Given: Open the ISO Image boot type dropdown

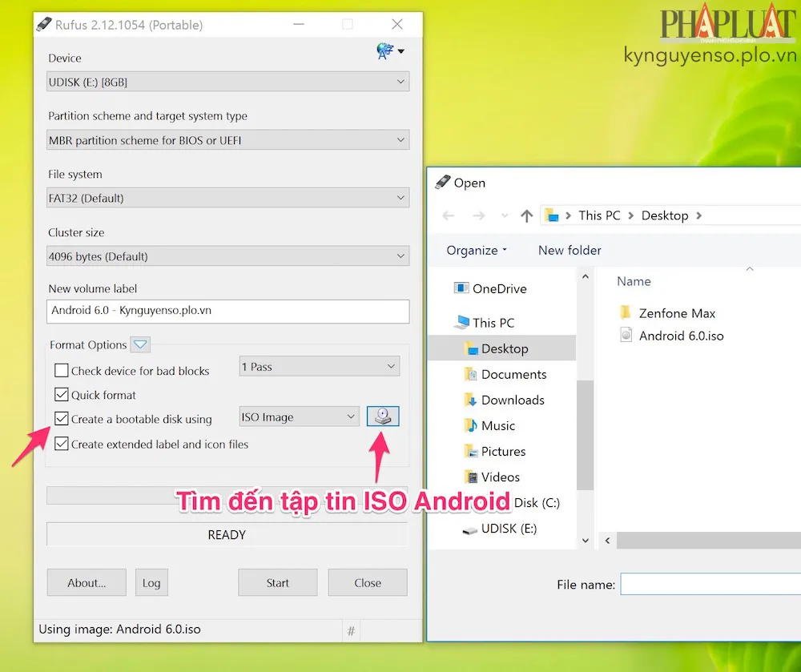Looking at the screenshot, I should coord(300,416).
